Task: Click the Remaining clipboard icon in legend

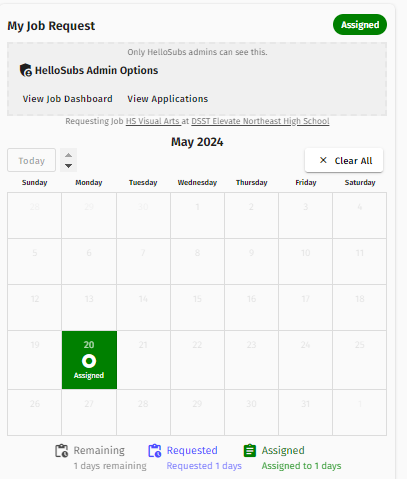Action: [62, 451]
